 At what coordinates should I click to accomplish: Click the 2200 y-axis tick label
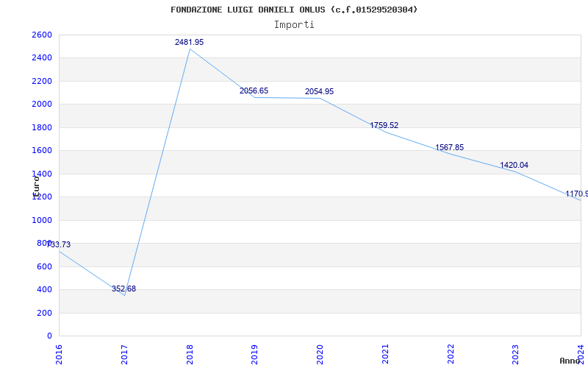click(43, 81)
